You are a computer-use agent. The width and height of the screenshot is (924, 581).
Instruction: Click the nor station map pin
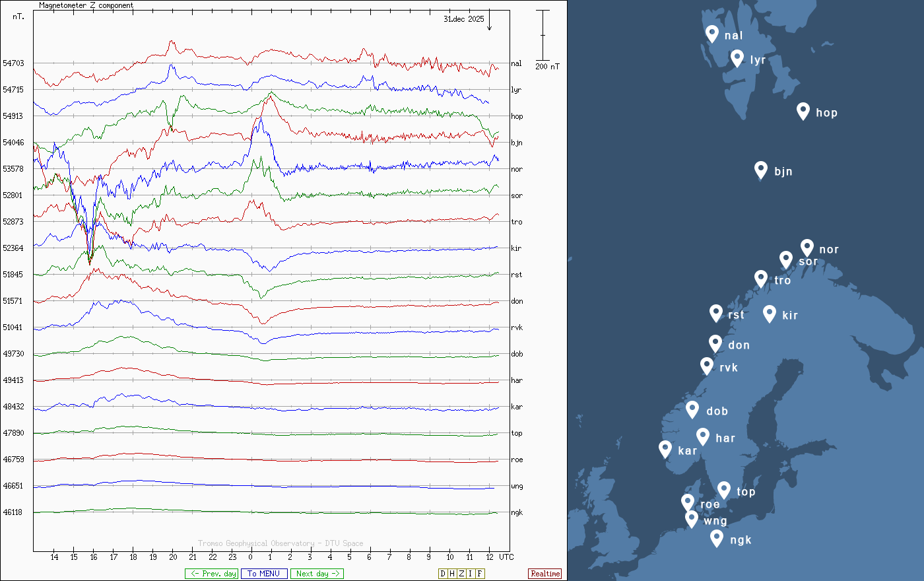click(x=807, y=248)
